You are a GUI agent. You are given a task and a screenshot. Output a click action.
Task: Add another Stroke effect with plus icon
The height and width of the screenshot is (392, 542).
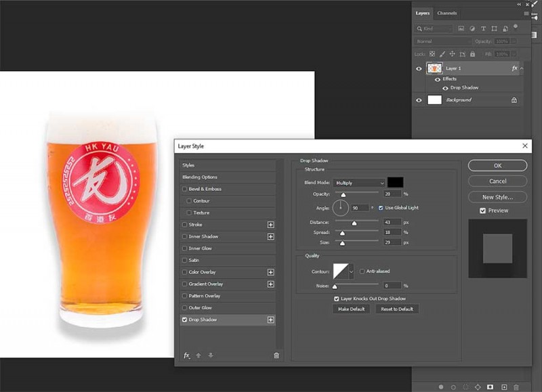270,225
